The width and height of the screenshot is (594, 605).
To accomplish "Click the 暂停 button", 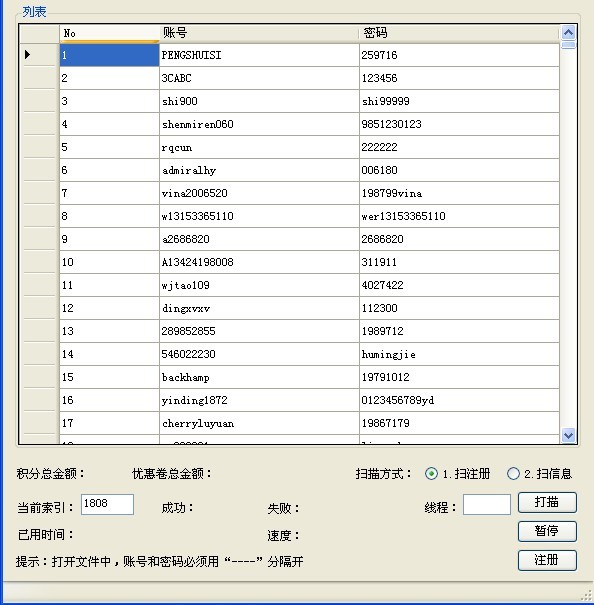I will (x=547, y=531).
